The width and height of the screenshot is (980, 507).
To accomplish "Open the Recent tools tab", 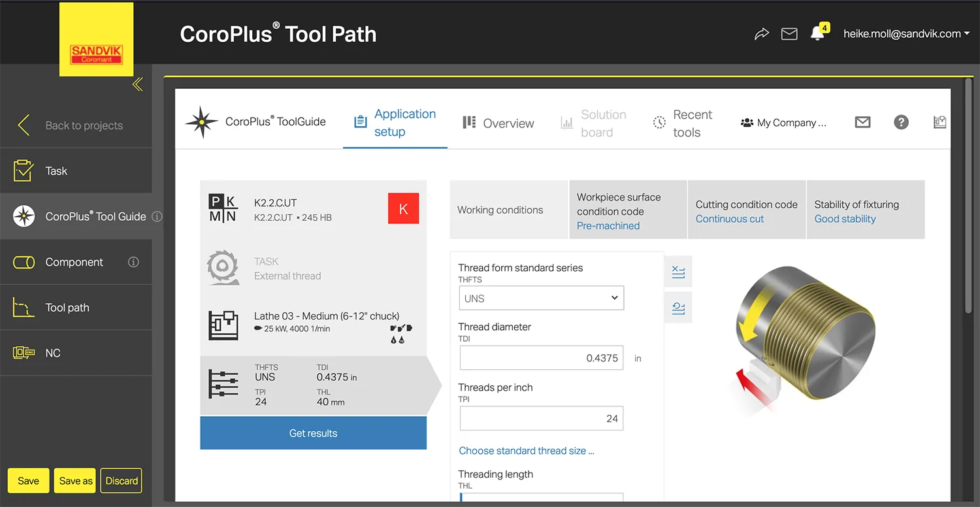I will (683, 123).
